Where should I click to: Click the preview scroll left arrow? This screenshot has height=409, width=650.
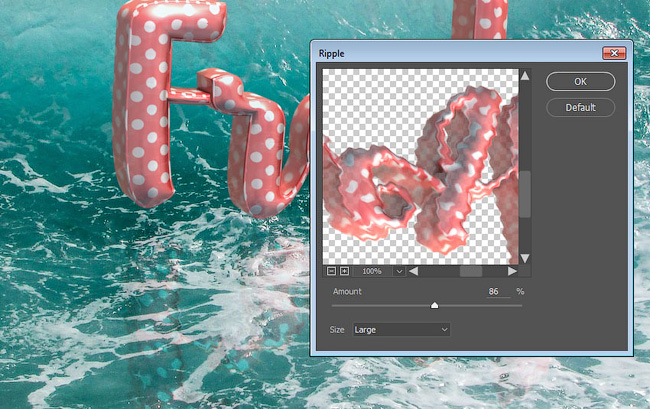pos(413,271)
